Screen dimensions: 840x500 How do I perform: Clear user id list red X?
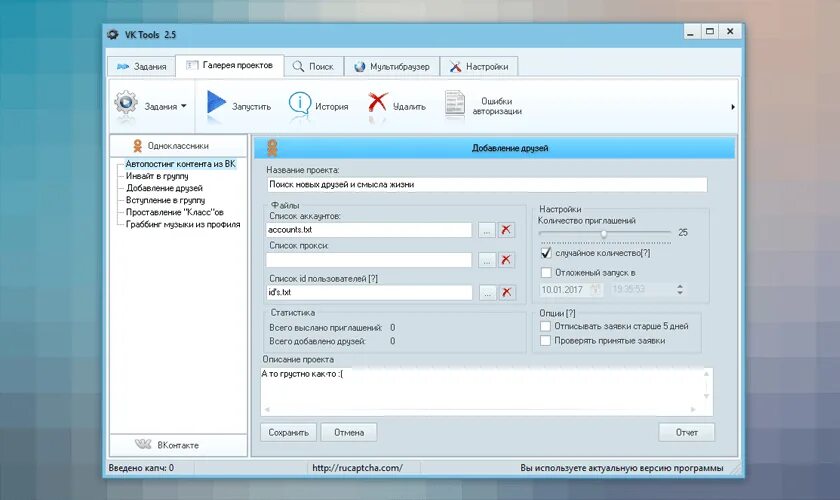506,293
